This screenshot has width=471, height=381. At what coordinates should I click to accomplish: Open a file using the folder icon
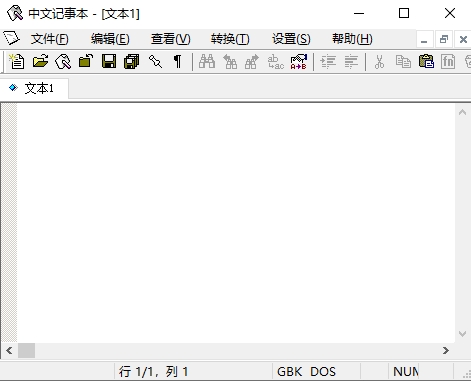click(x=40, y=62)
